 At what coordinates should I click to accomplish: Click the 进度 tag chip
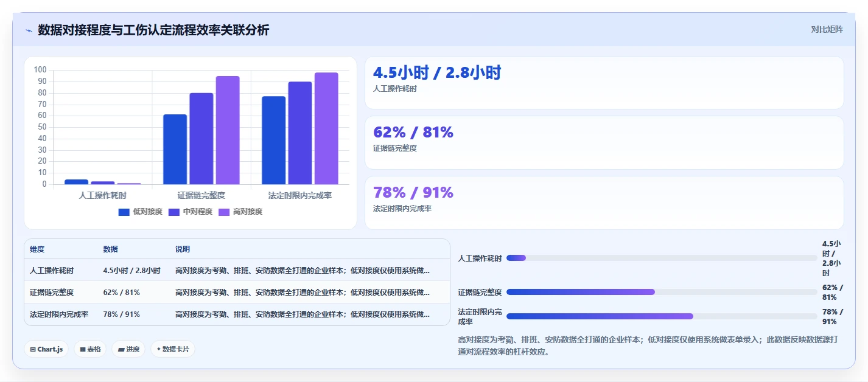click(x=128, y=349)
